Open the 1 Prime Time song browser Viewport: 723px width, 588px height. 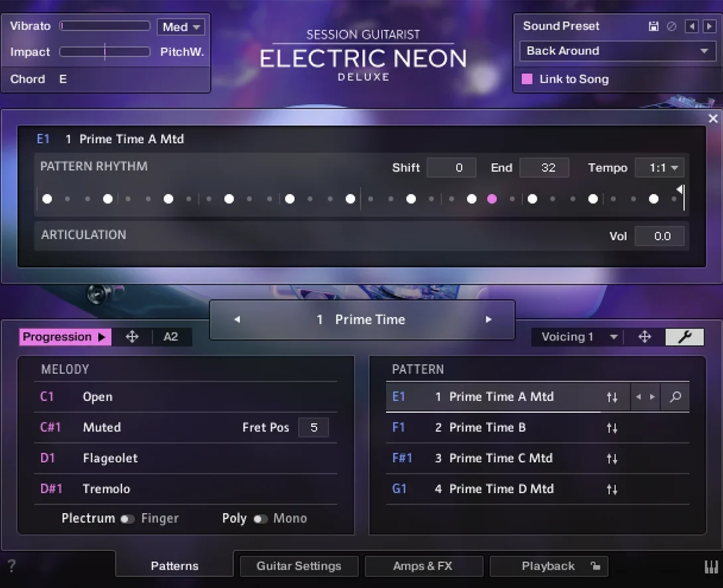click(362, 320)
